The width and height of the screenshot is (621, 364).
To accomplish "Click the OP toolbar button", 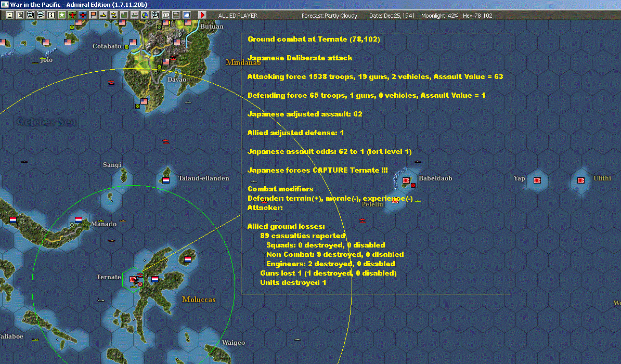I will click(x=165, y=15).
